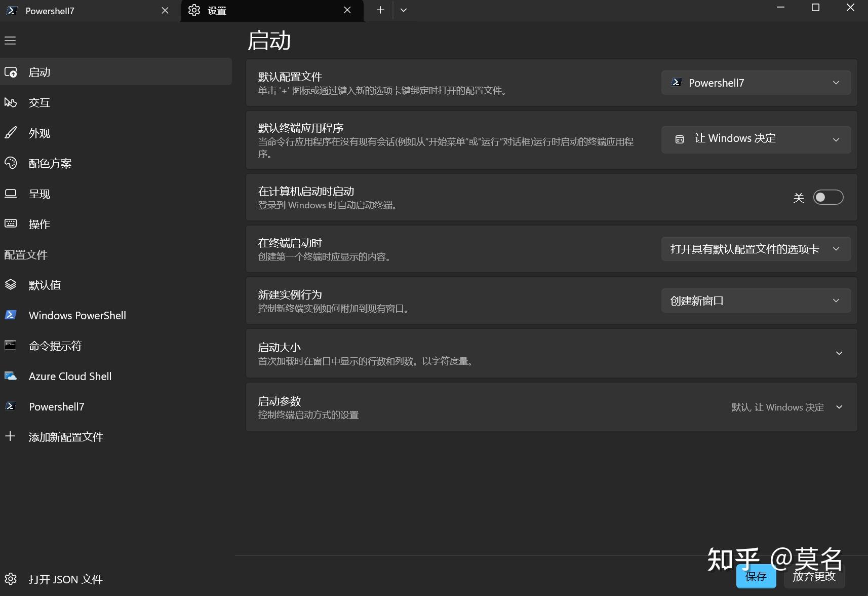Open the 默认终端应用程序 dropdown
This screenshot has height=596, width=868.
(756, 139)
